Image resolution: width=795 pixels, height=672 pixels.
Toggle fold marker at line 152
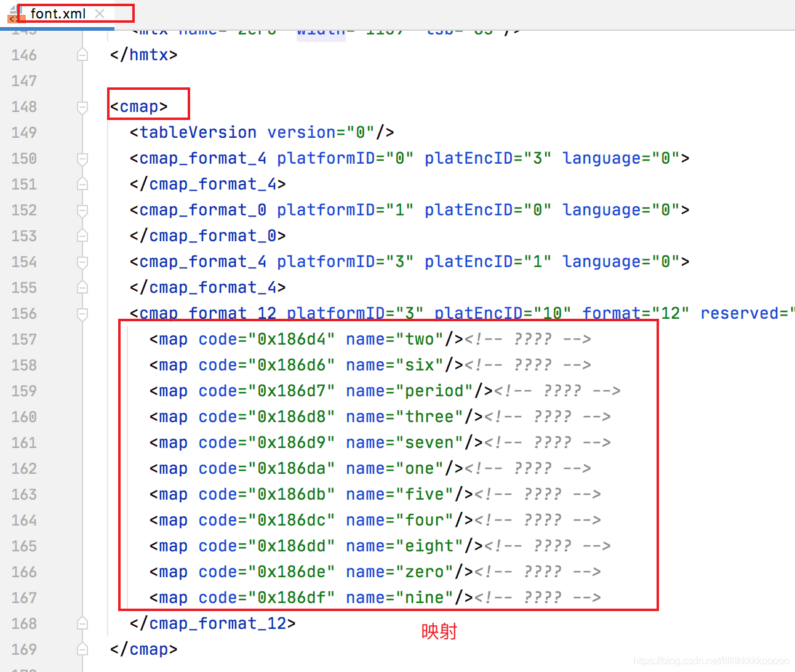pos(82,210)
